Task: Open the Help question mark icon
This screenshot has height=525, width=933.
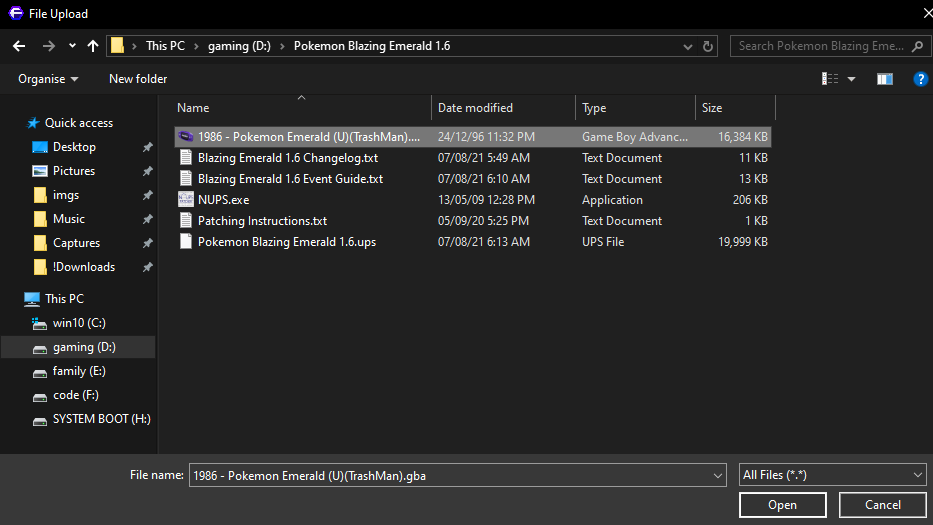Action: pyautogui.click(x=920, y=79)
